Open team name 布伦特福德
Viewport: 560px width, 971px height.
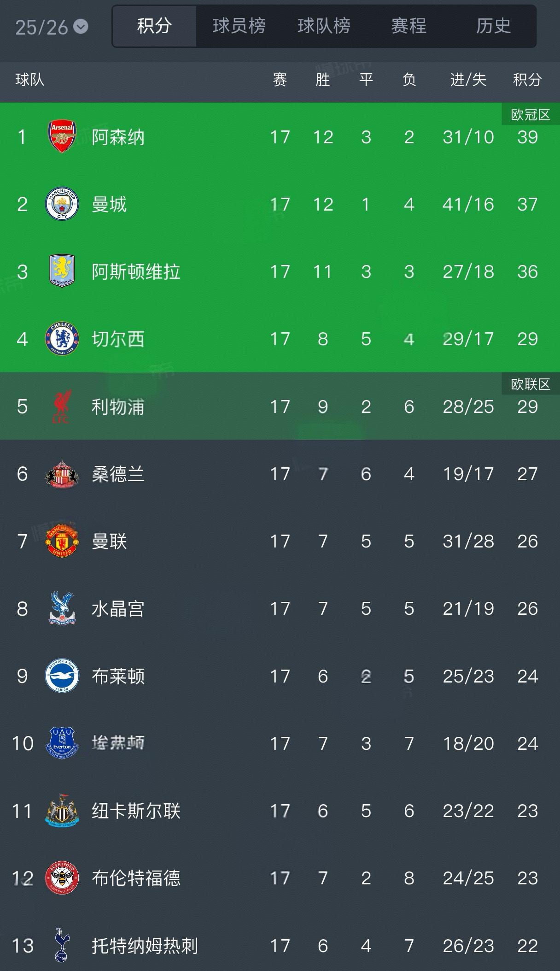tap(136, 878)
